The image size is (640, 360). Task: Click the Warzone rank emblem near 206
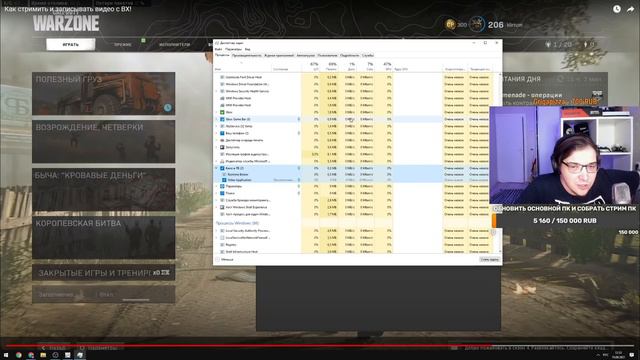pyautogui.click(x=476, y=24)
